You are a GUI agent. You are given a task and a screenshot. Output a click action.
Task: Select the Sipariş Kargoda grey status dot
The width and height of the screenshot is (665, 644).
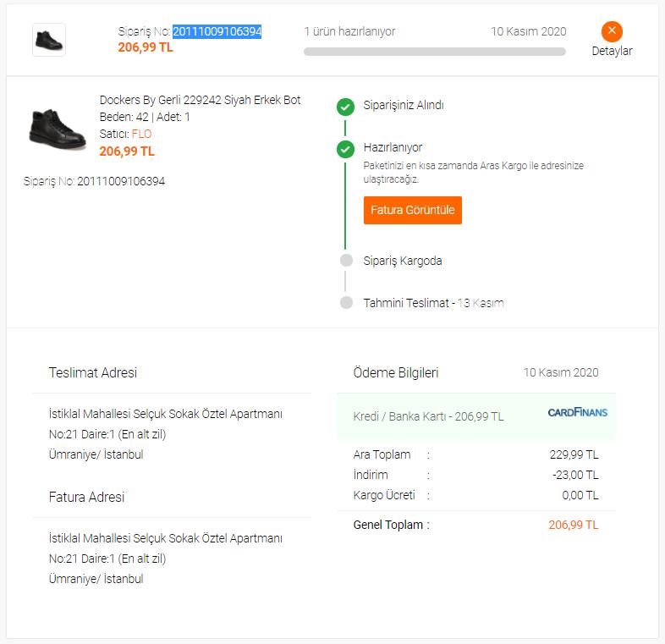346,260
